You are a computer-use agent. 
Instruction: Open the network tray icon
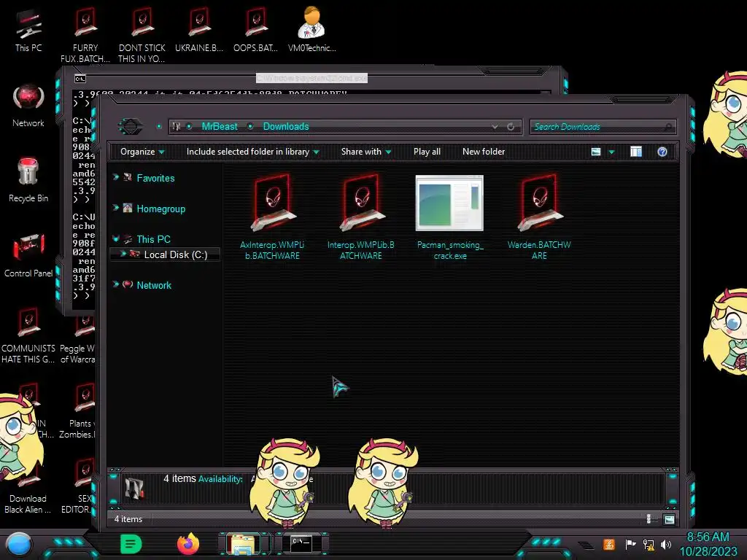pyautogui.click(x=649, y=544)
